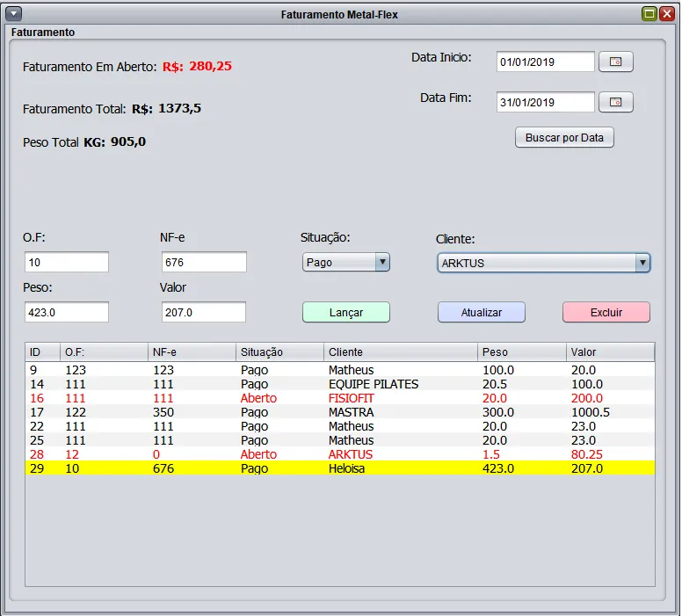
Task: Select the red ARKTUS table cell
Action: [401, 454]
